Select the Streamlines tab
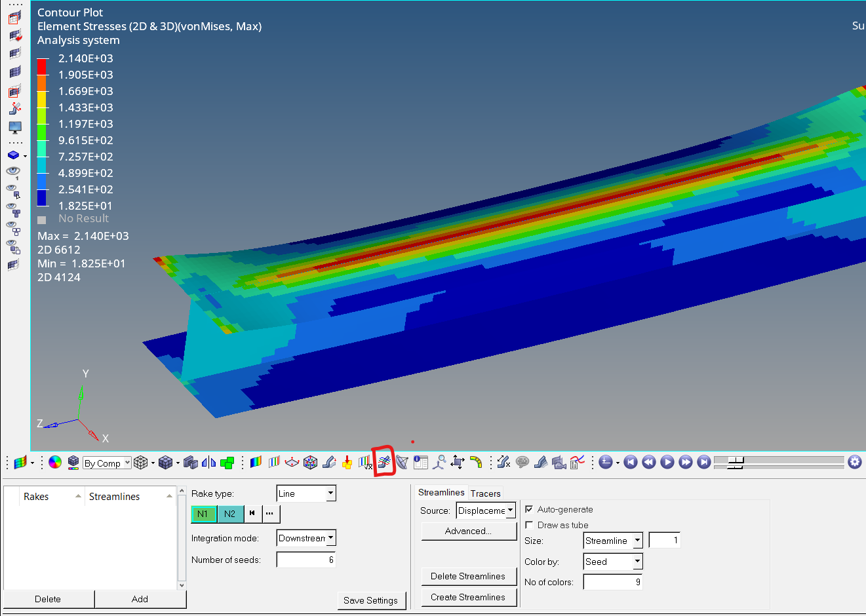Image resolution: width=866 pixels, height=616 pixels. (x=441, y=493)
